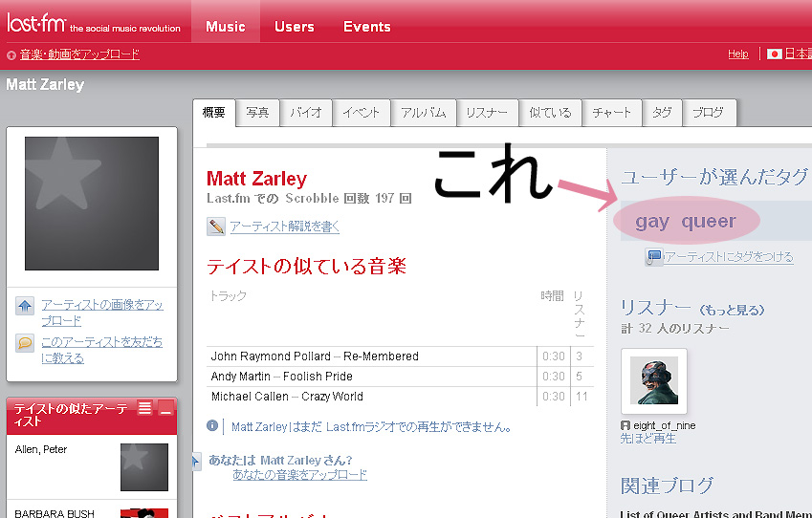Click the red Matt Zarley artist heading
The width and height of the screenshot is (812, 518).
pyautogui.click(x=257, y=179)
